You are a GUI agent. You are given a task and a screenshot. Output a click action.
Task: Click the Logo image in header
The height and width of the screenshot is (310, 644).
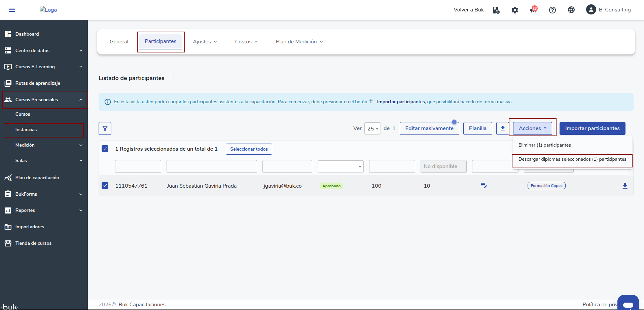[48, 10]
